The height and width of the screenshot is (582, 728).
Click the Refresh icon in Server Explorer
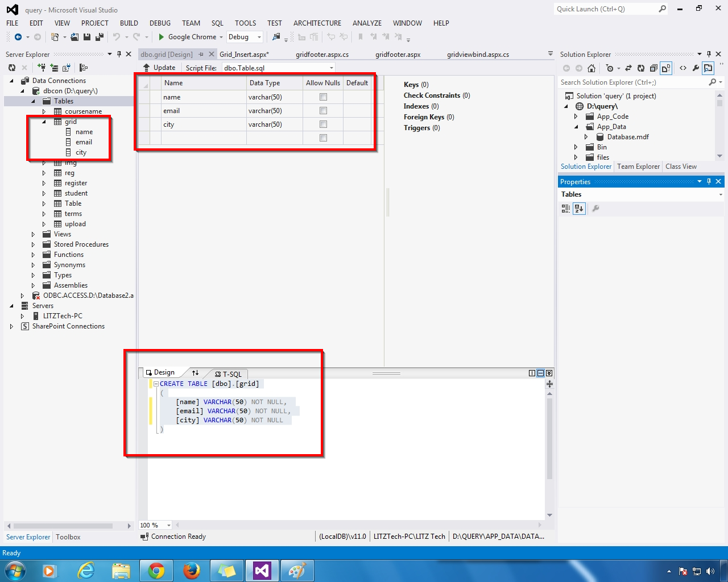point(11,68)
